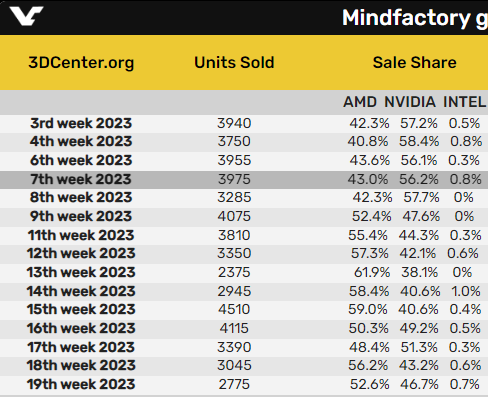Screen dimensions: 488x397
Task: Select the 1.0% Intel share cell
Action: (x=466, y=291)
